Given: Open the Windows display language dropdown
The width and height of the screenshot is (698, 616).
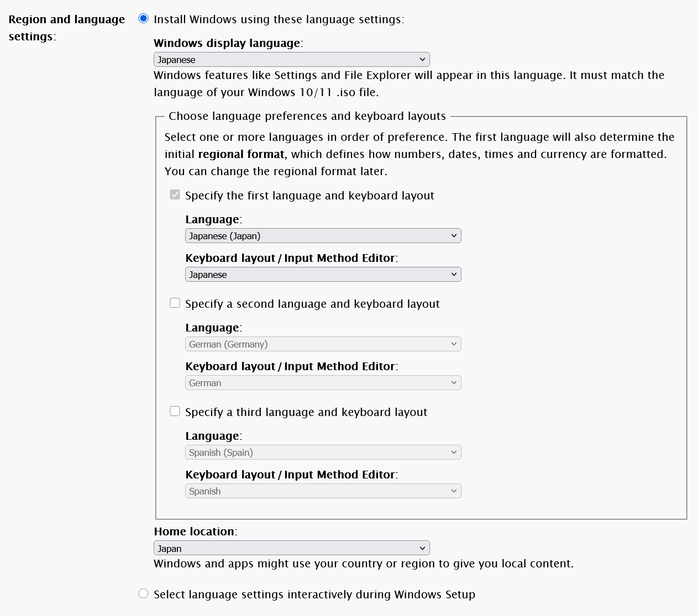Looking at the screenshot, I should (291, 60).
